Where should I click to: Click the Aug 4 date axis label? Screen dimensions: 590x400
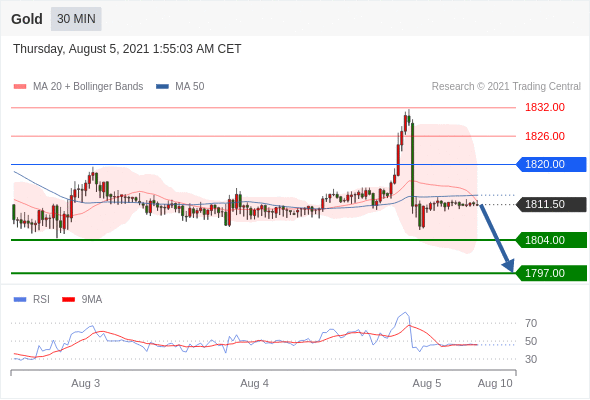[x=254, y=383]
